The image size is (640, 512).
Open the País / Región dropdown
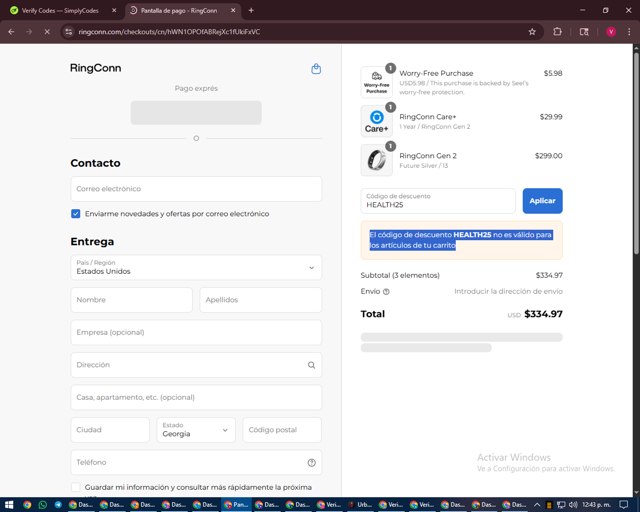[196, 268]
